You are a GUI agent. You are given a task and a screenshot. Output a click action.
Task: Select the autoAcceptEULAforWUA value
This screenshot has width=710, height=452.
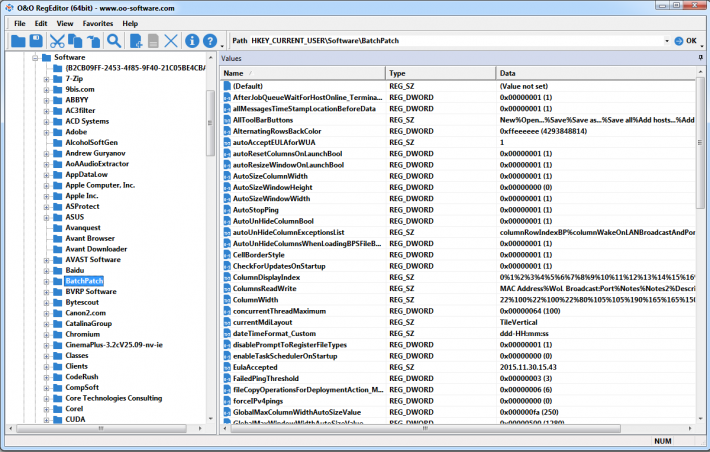pos(274,143)
